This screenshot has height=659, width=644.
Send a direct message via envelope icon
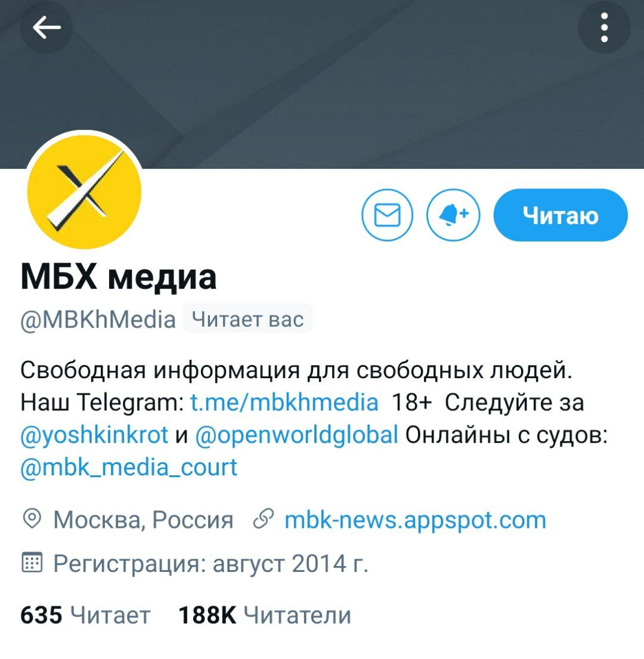tap(387, 215)
